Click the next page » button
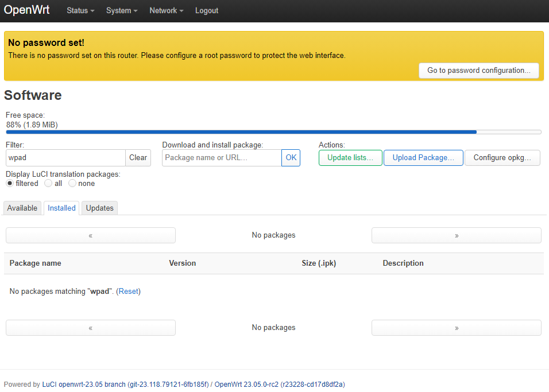549x392 pixels. coord(456,235)
